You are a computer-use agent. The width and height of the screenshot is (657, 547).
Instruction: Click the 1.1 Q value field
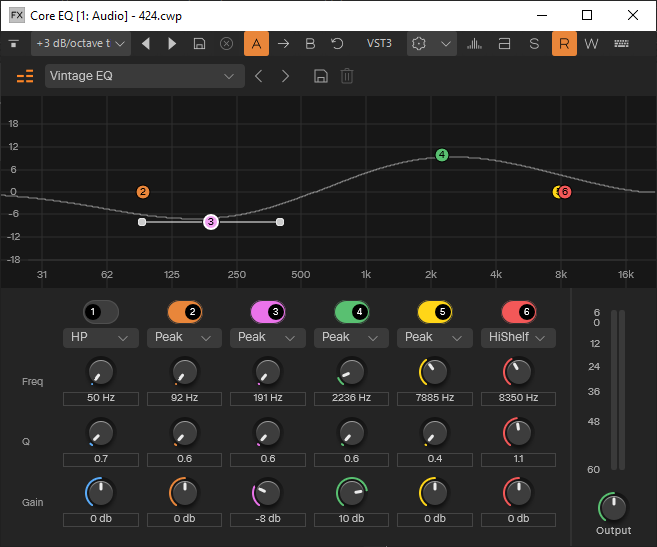[x=518, y=459]
